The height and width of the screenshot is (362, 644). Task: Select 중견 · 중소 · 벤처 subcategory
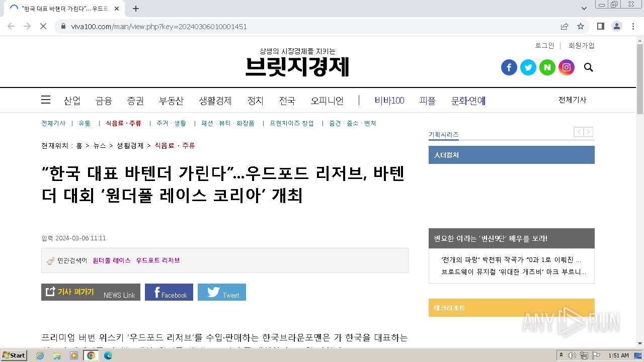[x=353, y=123]
